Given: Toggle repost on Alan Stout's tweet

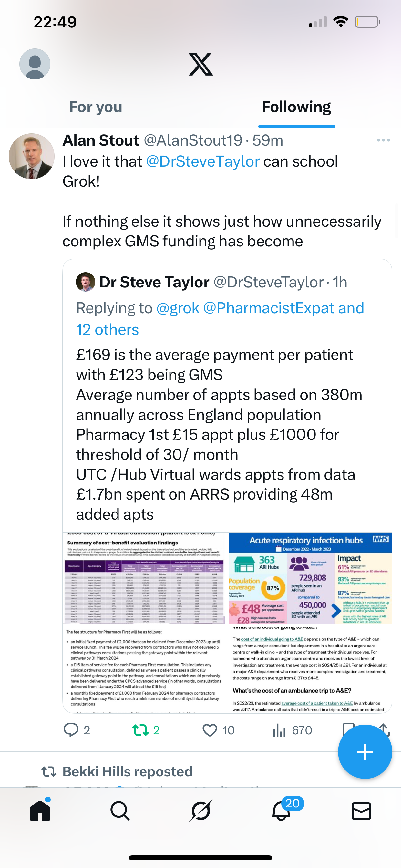Looking at the screenshot, I should (140, 730).
